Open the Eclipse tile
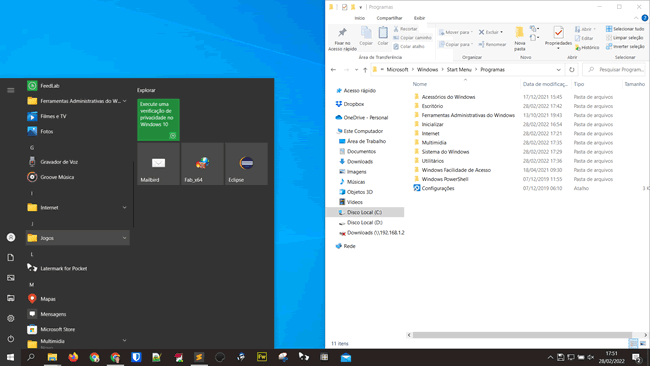Image resolution: width=650 pixels, height=366 pixels. [x=246, y=164]
